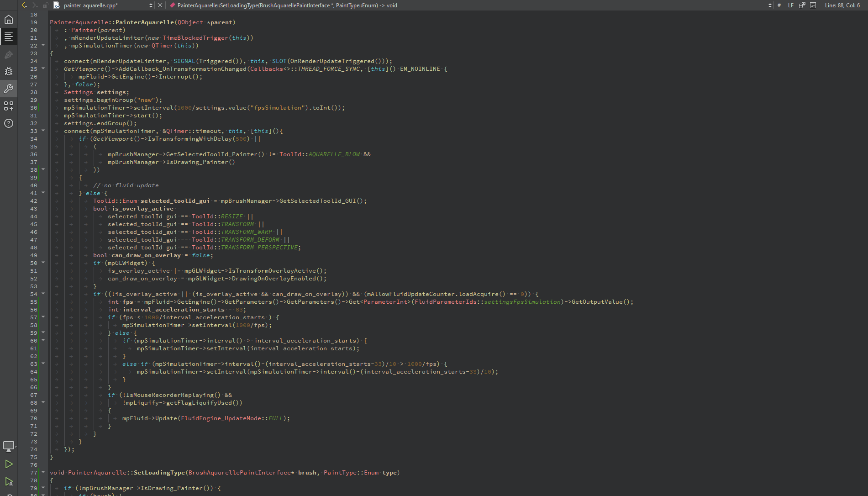868x496 pixels.
Task: Click settingsFpsSimulation on line 55
Action: click(522, 302)
